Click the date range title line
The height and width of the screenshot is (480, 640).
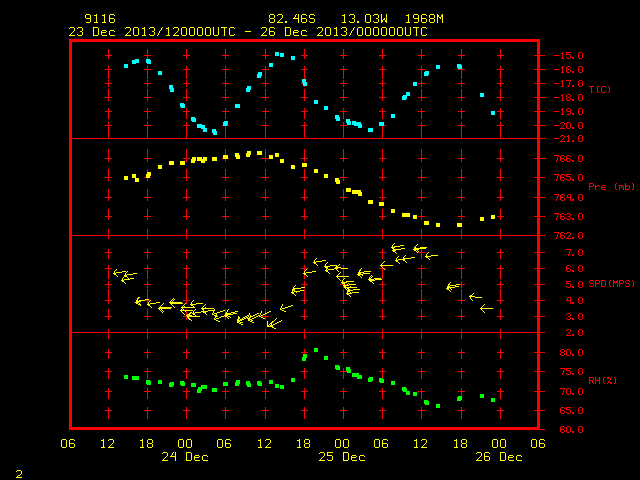(x=248, y=32)
